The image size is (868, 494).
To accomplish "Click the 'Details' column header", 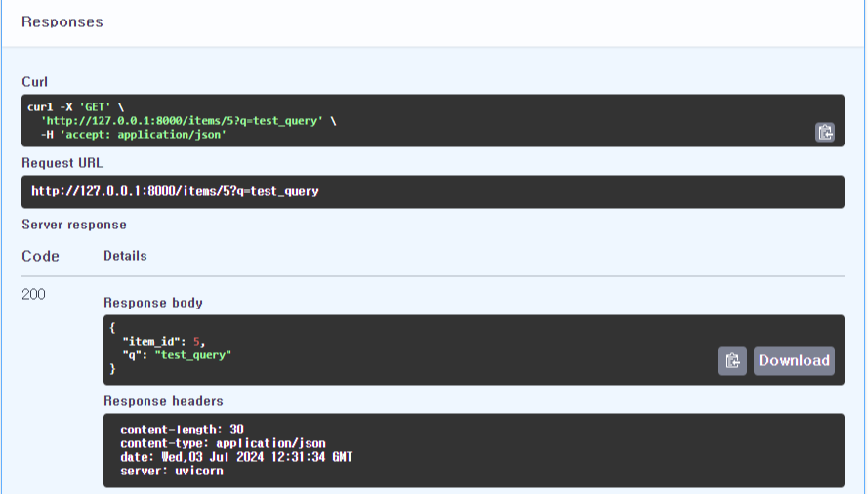I will click(125, 256).
